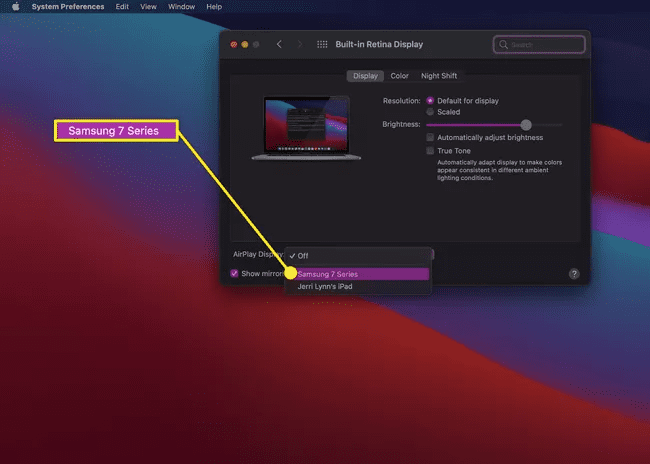Open the Window menu
The height and width of the screenshot is (464, 650).
181,7
